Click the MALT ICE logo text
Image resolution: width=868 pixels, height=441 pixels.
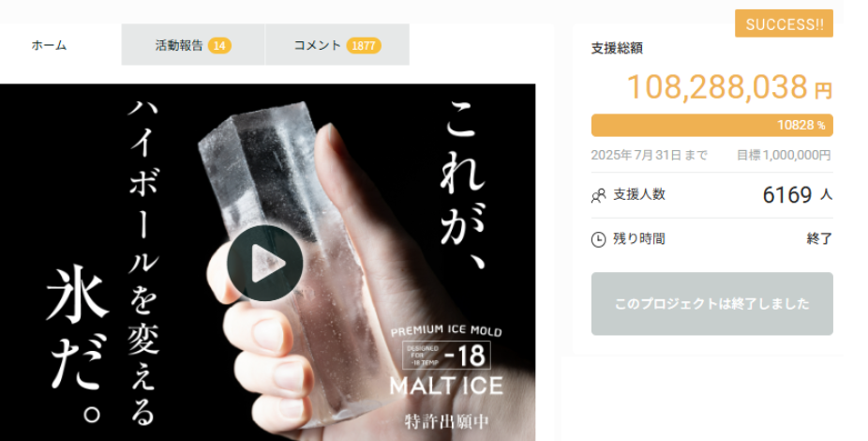click(x=446, y=387)
